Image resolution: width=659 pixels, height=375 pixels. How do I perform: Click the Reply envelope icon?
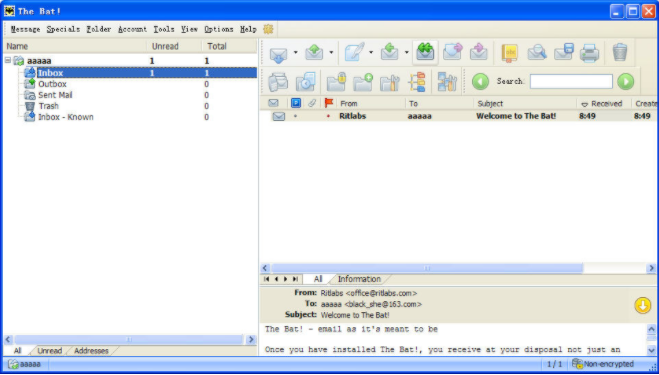coord(390,53)
